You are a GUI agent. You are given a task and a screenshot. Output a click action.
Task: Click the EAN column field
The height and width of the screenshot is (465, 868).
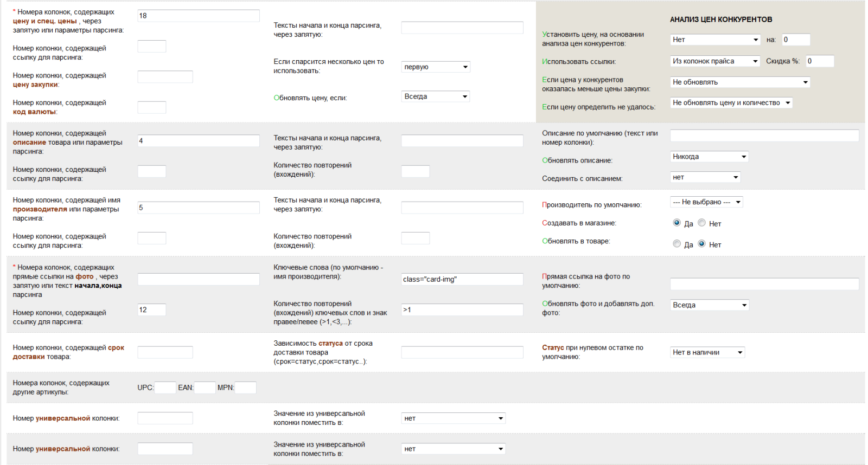(205, 387)
